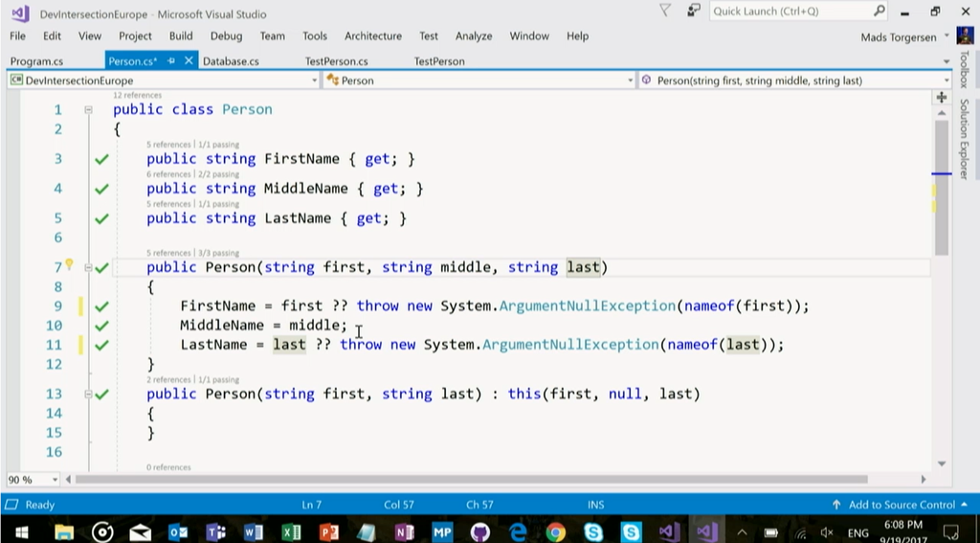The image size is (980, 543).
Task: Open GitHub Desktop from the taskbar
Action: [480, 532]
